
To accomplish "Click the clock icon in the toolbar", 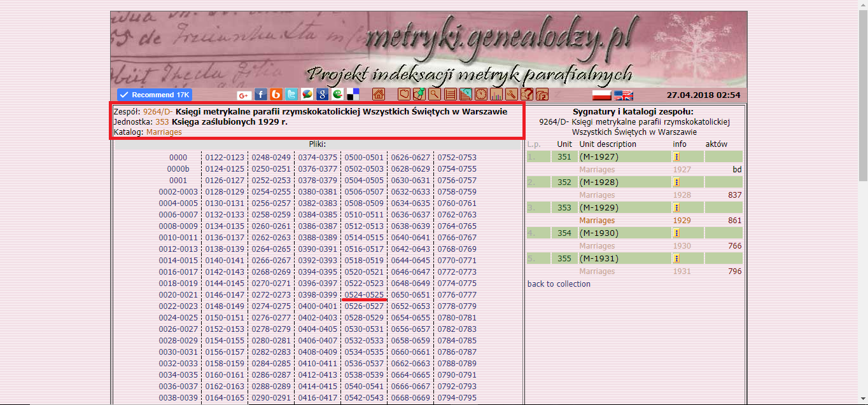I will coord(480,94).
